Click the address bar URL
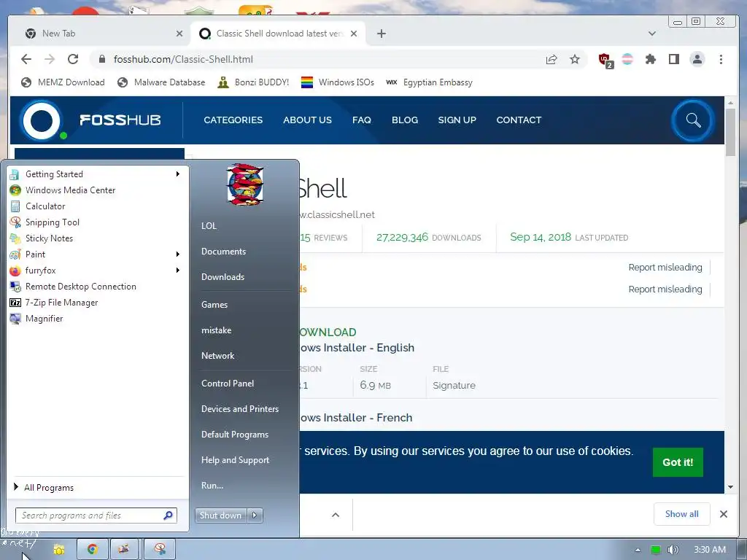This screenshot has height=560, width=747. (183, 59)
